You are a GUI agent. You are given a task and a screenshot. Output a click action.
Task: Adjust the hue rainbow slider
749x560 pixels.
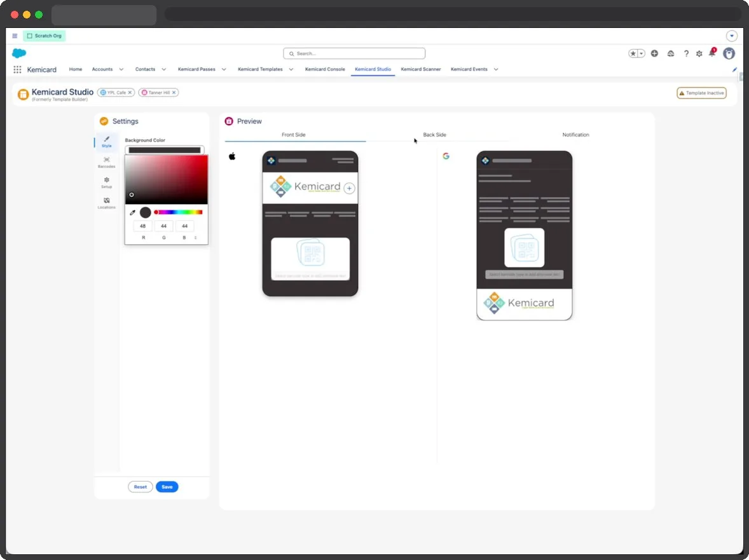click(x=178, y=212)
